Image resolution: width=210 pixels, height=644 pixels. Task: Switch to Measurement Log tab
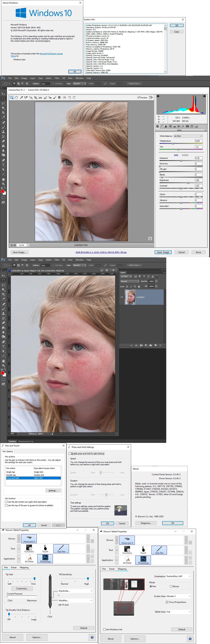point(26,441)
